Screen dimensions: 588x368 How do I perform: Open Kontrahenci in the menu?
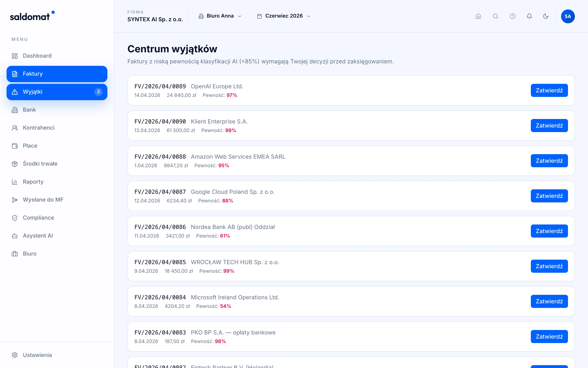tap(57, 128)
